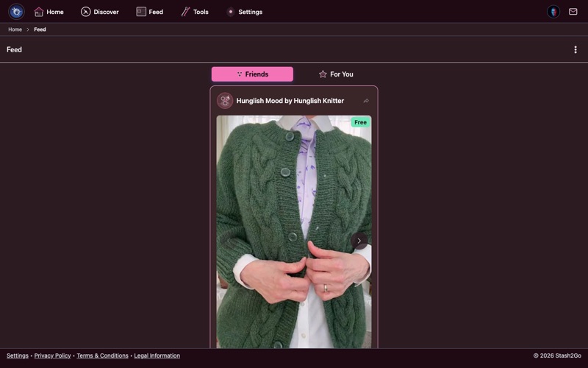The height and width of the screenshot is (368, 588).
Task: Open the Privacy Policy link
Action: [52, 355]
